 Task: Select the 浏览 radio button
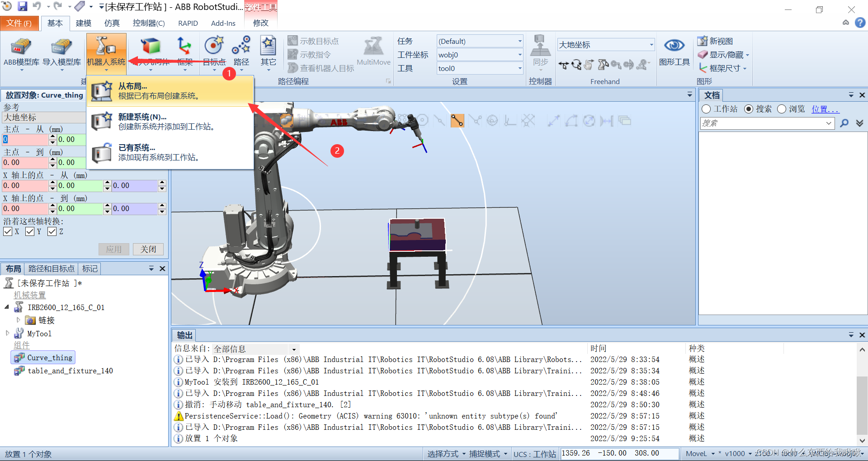[782, 109]
